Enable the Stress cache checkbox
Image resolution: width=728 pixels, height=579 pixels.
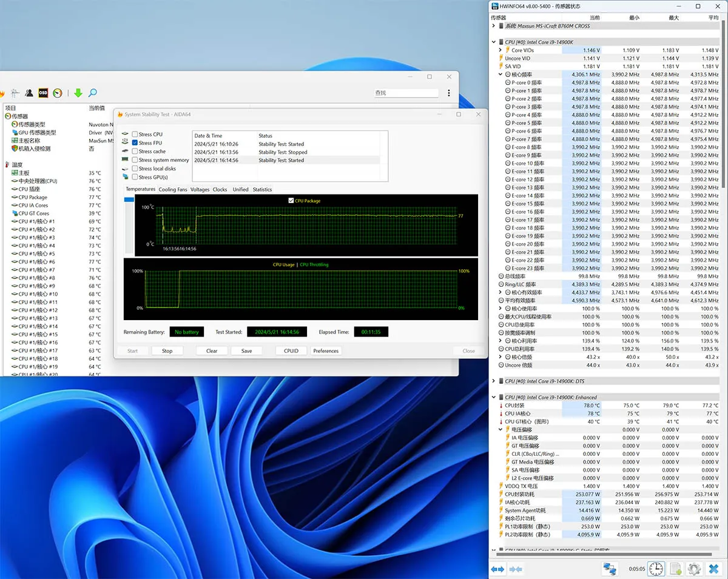(x=135, y=152)
